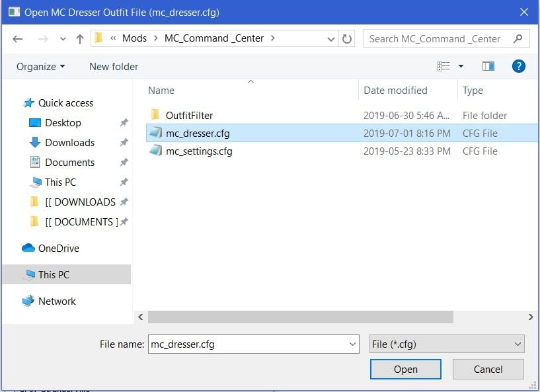Open Desktop in the sidebar
Screen dimensions: 540x392
[x=63, y=123]
